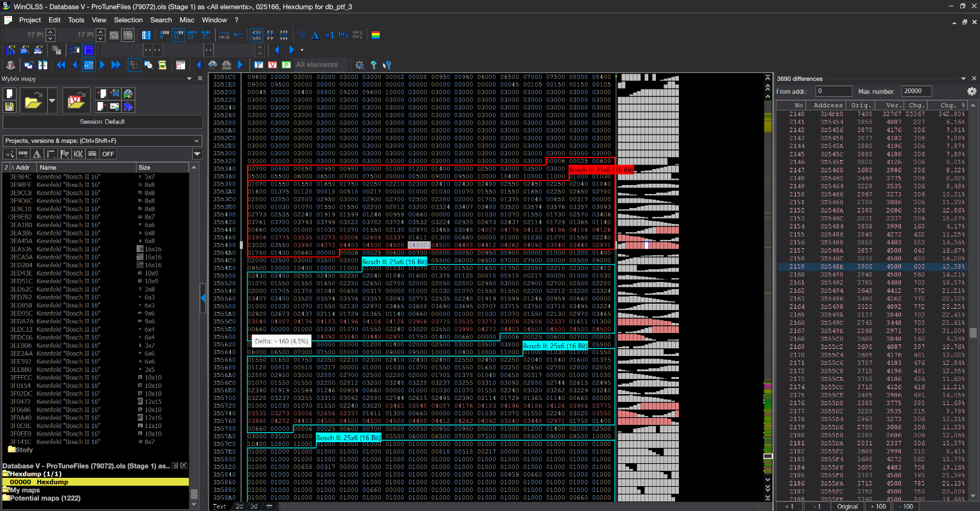Click the Max. number input field
Viewport: 980px width, 511px height.
pos(917,91)
